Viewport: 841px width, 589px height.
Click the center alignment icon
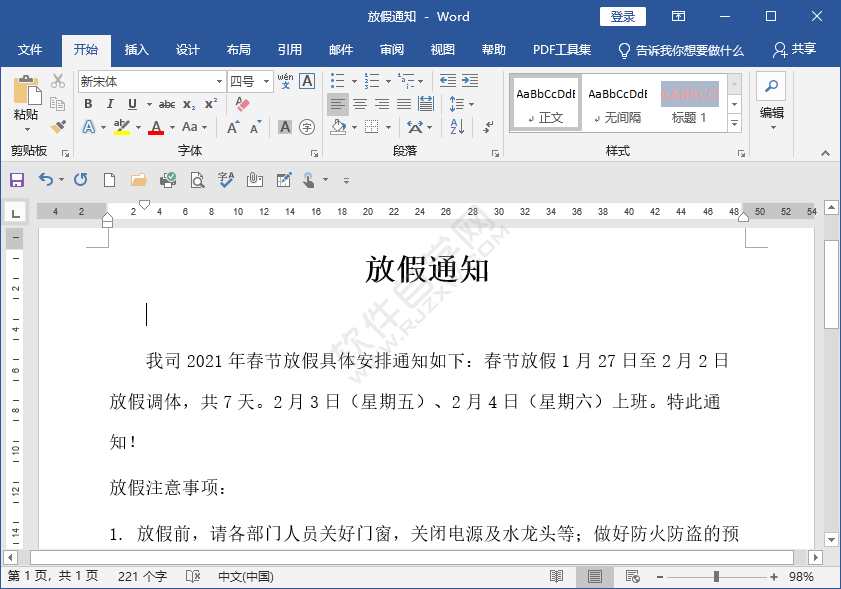(361, 103)
